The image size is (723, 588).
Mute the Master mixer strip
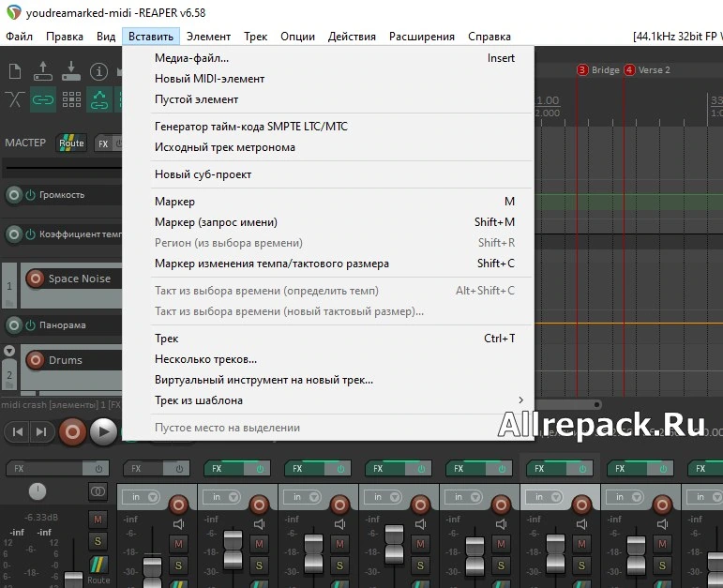click(98, 520)
